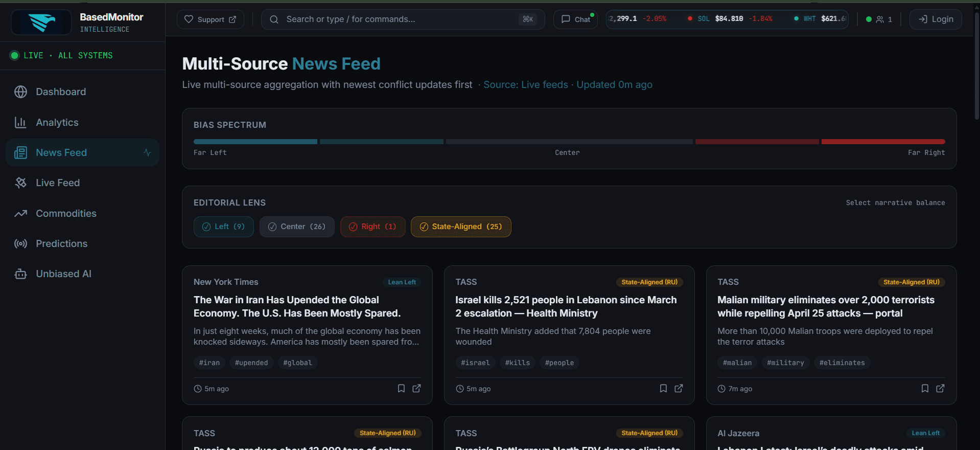Open the Dashboard globe icon
The height and width of the screenshot is (450, 980).
20,92
